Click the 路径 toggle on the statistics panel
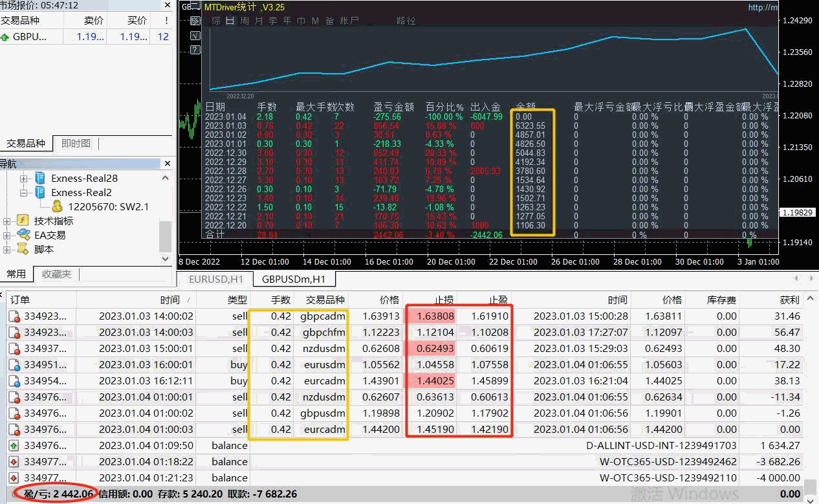 406,20
